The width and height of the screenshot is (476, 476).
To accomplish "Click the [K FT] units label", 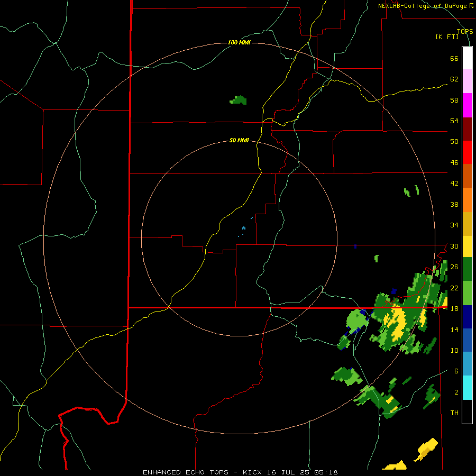I will pos(447,37).
